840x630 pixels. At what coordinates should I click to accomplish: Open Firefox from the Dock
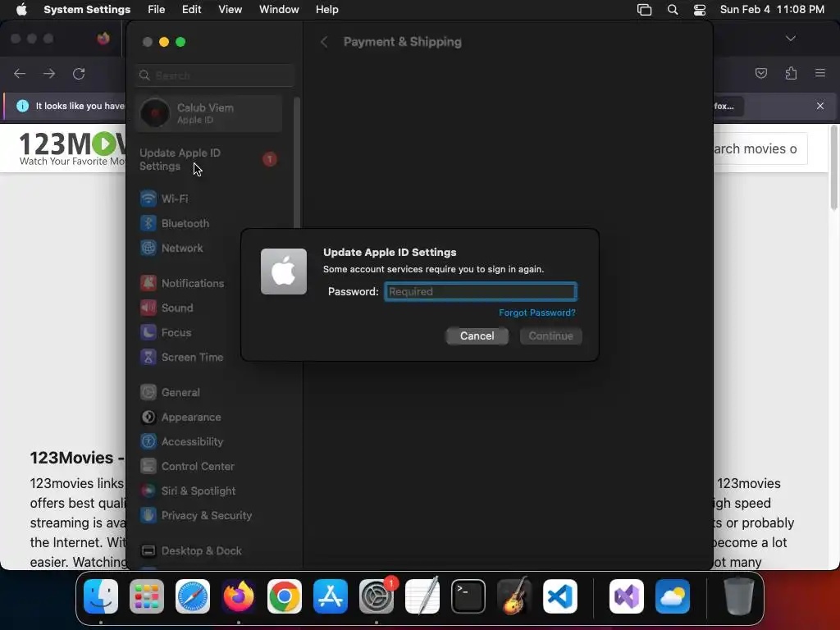(x=239, y=596)
